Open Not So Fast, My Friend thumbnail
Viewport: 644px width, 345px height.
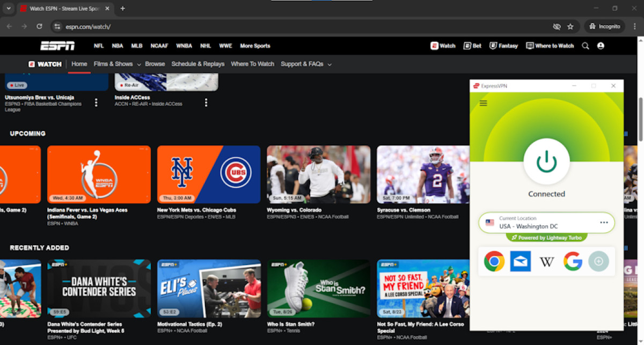(x=423, y=289)
